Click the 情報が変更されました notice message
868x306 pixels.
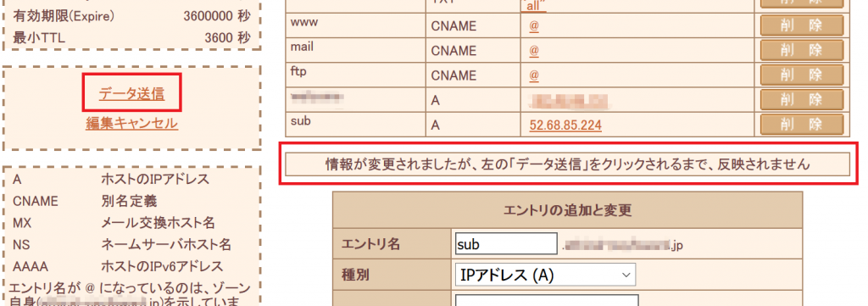(x=567, y=164)
